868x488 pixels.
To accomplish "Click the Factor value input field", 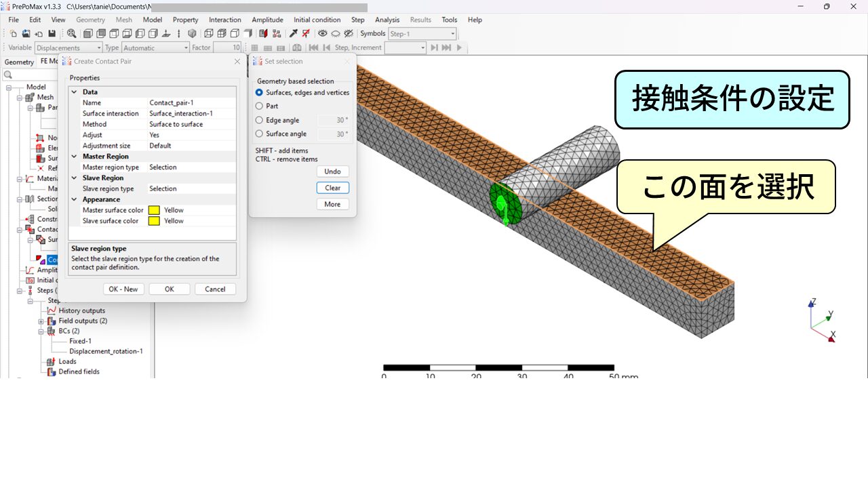I will (227, 48).
